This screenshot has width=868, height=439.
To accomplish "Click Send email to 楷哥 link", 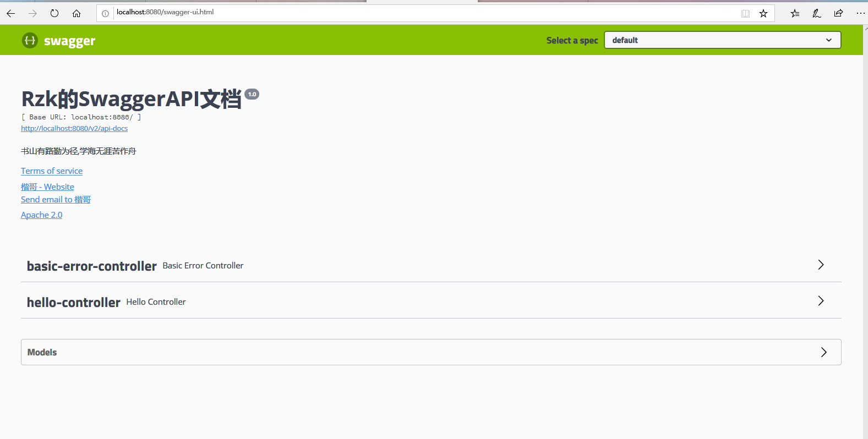I will tap(56, 200).
